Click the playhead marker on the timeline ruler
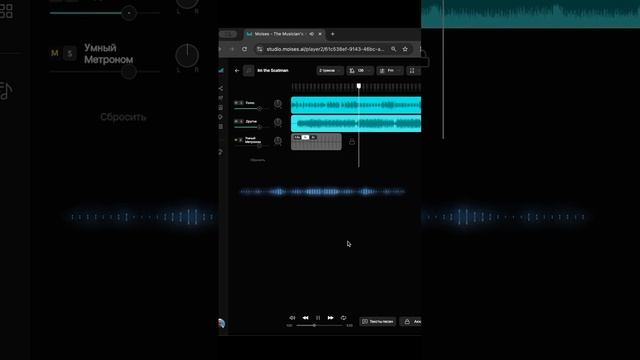This screenshot has width=640, height=360. [x=359, y=86]
